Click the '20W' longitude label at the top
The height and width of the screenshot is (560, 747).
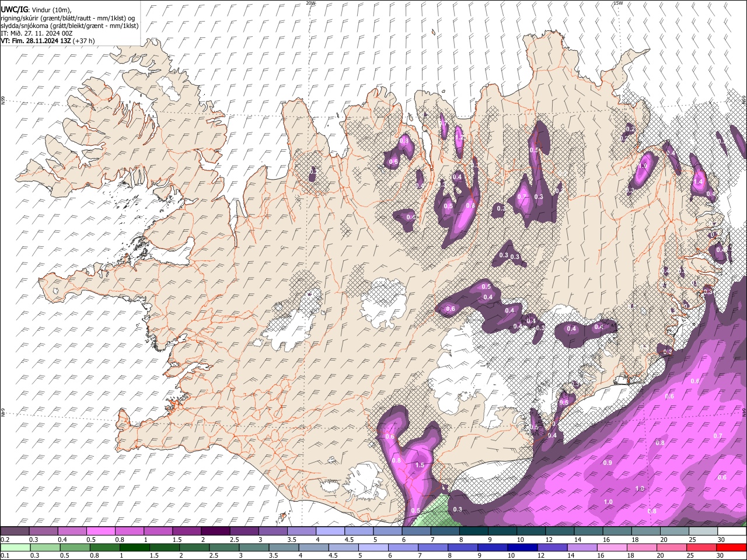click(x=310, y=3)
